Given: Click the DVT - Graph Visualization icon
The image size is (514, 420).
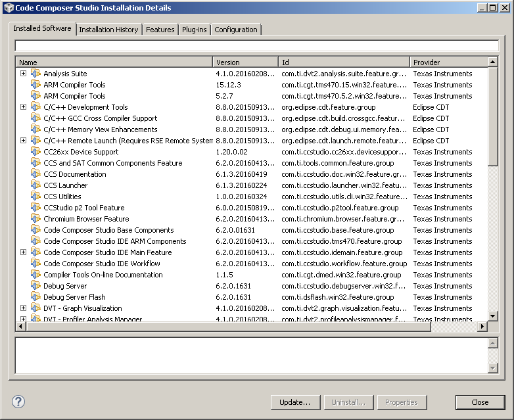Looking at the screenshot, I should (x=35, y=308).
